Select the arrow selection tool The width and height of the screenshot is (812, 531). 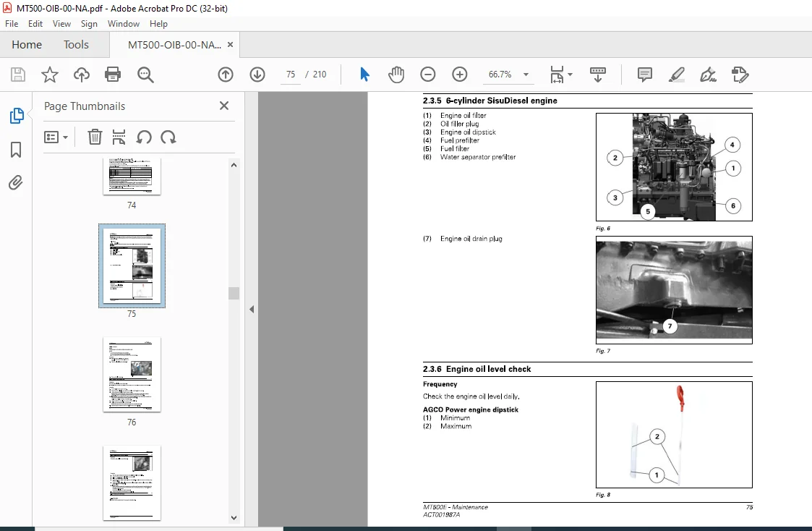[364, 75]
